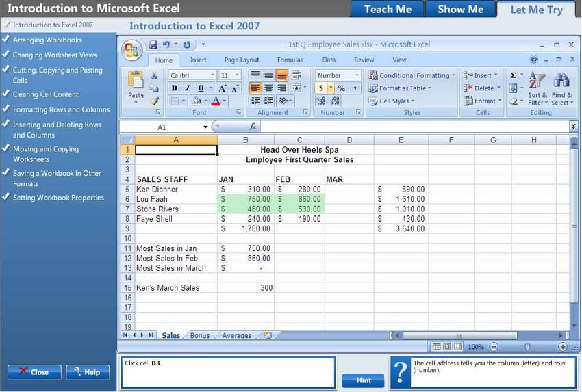
Task: Redo action using quick access toolbar
Action: tap(187, 44)
